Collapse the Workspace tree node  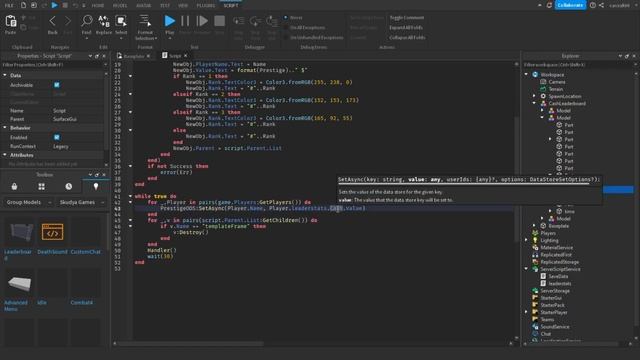coord(526,74)
